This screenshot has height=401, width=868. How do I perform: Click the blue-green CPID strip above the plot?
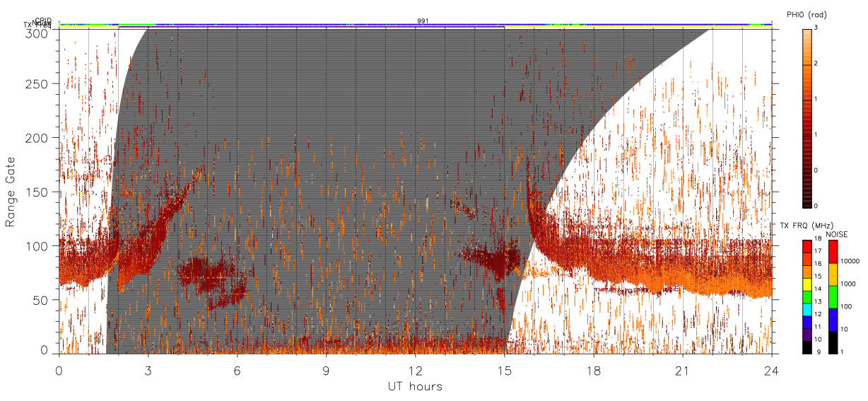coord(416,24)
